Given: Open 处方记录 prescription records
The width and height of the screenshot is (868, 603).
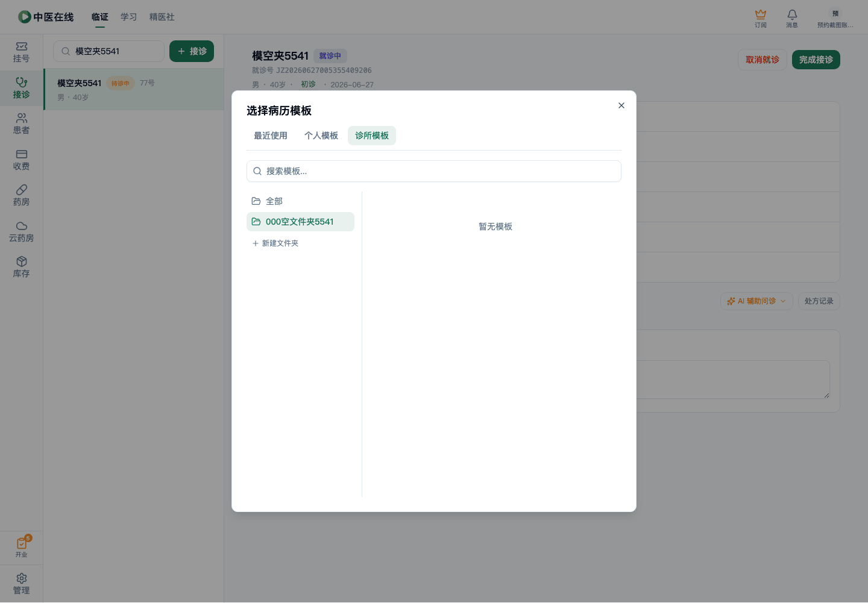Looking at the screenshot, I should click(x=819, y=301).
